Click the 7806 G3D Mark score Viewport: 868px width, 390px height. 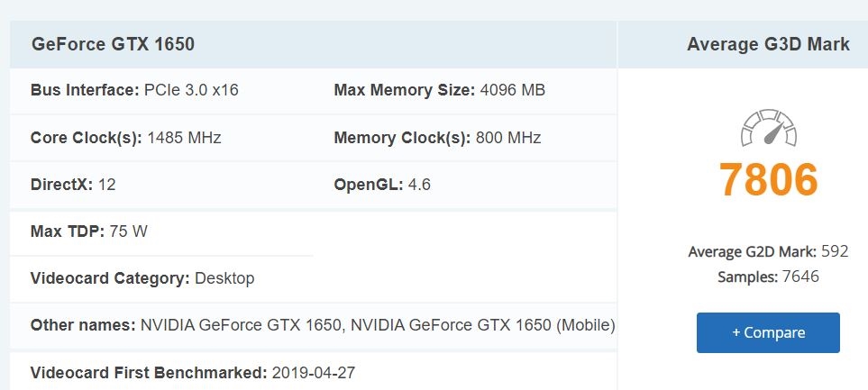coord(768,179)
